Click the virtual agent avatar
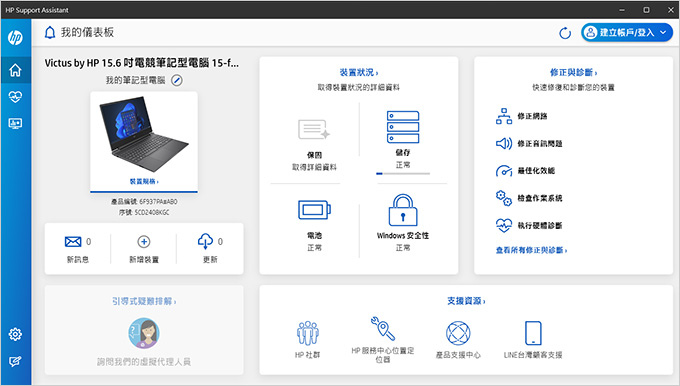The image size is (680, 386). point(144,333)
